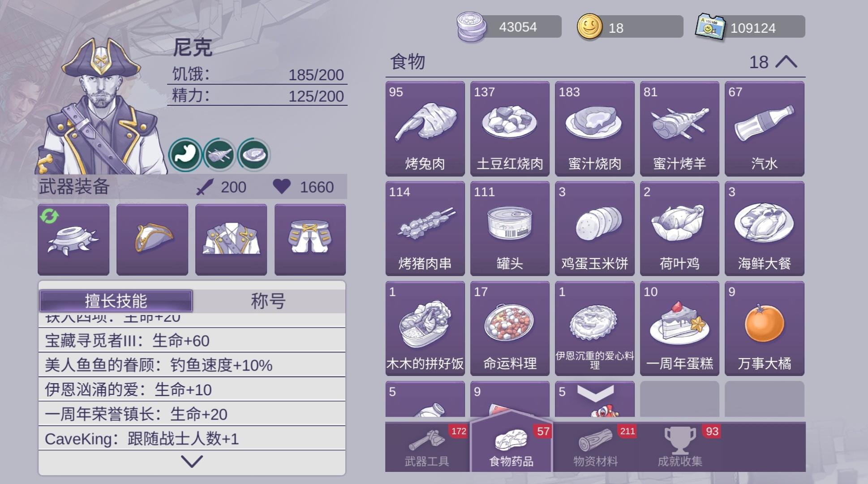Open the 成就收集 achievements tab
The image size is (868, 484).
[x=679, y=447]
